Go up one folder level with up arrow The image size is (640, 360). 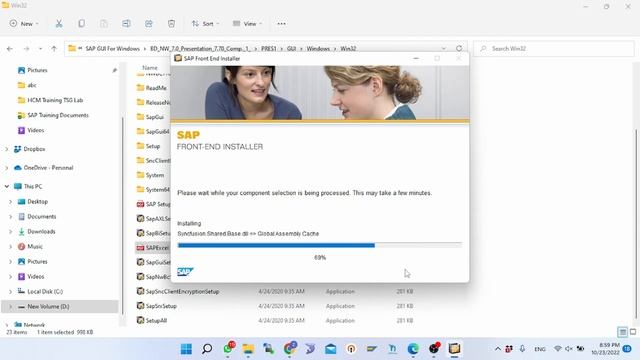[x=54, y=49]
